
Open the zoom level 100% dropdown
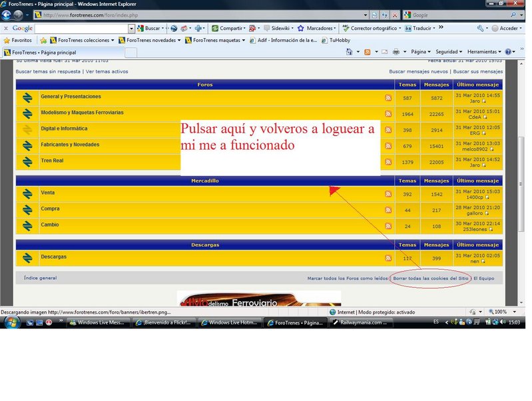[x=515, y=312]
